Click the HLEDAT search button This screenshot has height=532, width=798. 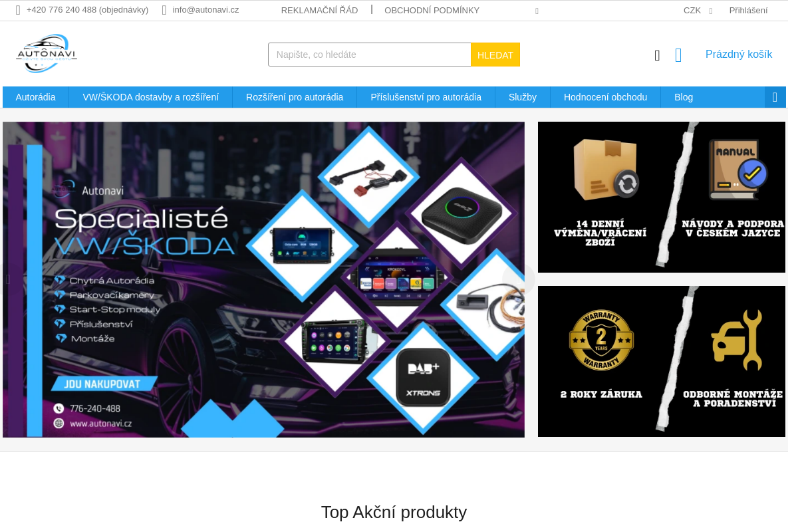point(495,55)
